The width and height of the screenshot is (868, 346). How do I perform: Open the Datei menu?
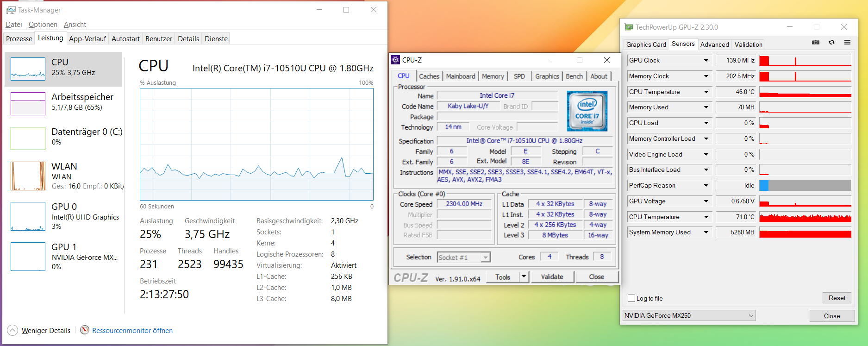pyautogui.click(x=14, y=25)
